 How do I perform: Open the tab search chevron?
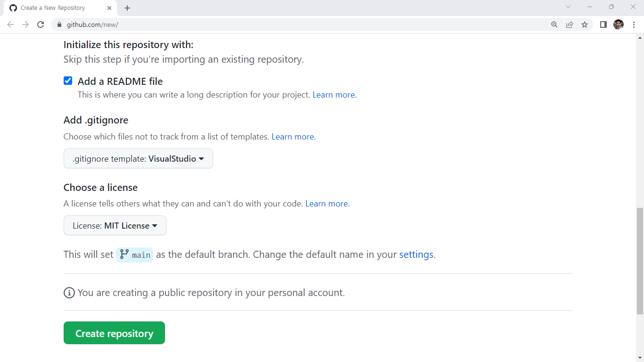568,7
